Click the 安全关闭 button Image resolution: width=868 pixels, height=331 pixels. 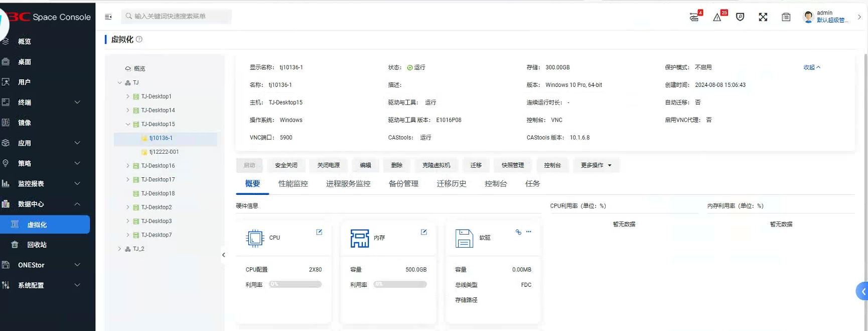click(x=286, y=165)
